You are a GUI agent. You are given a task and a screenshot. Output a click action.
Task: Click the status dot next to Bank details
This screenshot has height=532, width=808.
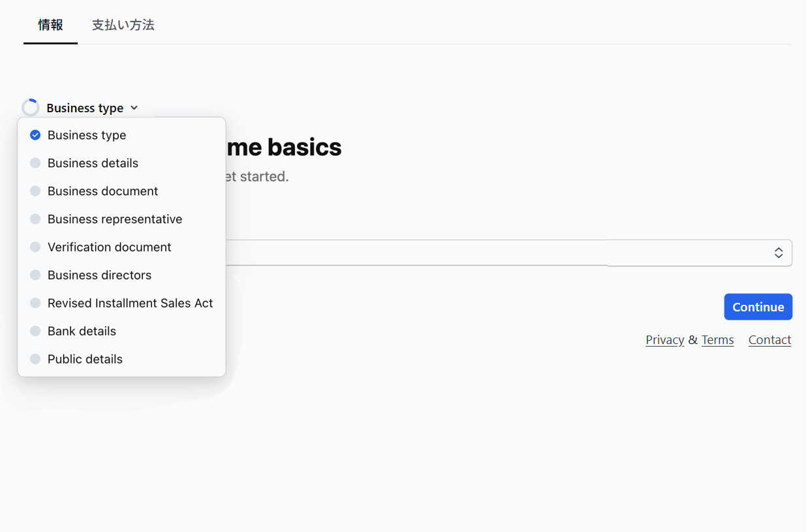pos(35,331)
